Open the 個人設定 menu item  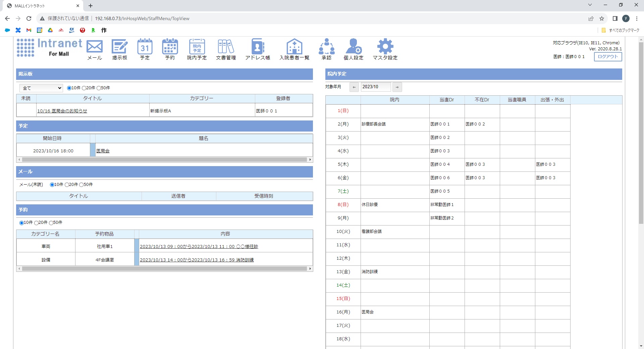354,49
